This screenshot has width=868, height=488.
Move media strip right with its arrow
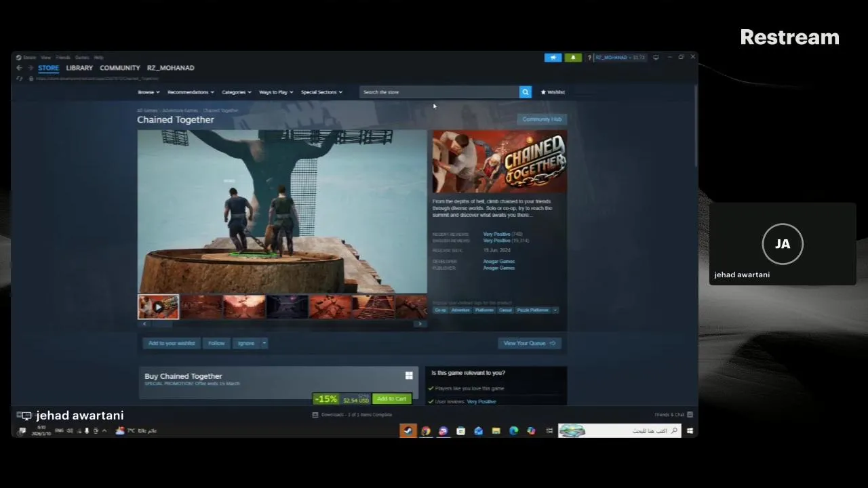(x=420, y=324)
